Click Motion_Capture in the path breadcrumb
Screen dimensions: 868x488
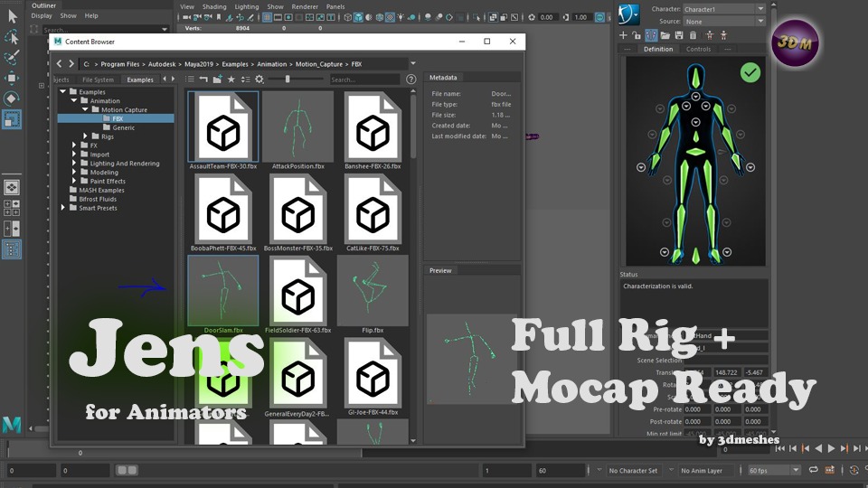tap(319, 64)
